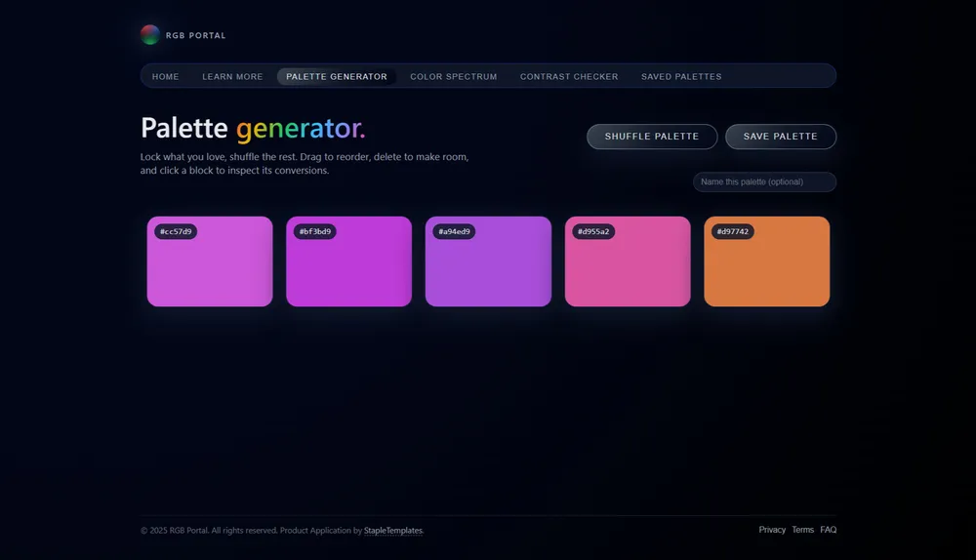This screenshot has height=560, width=976.
Task: Inspect the #d97742 orange block
Action: [767, 261]
